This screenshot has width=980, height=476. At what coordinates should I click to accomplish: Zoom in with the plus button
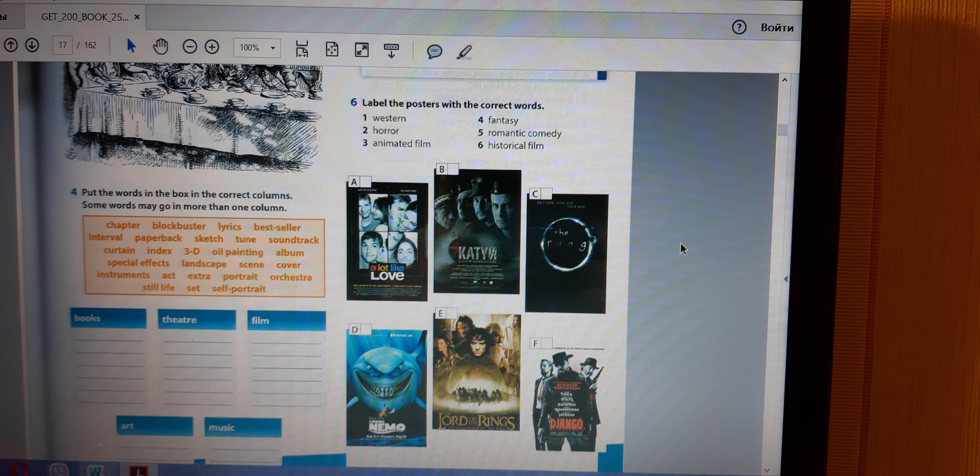(x=212, y=47)
